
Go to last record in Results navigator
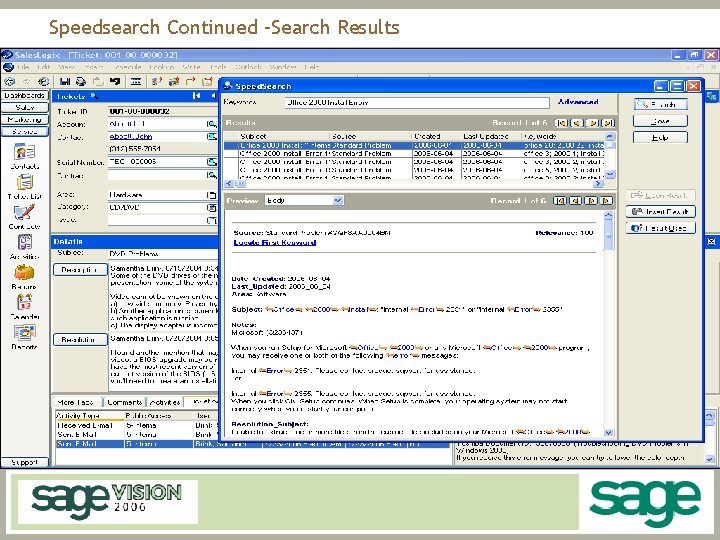pyautogui.click(x=608, y=123)
